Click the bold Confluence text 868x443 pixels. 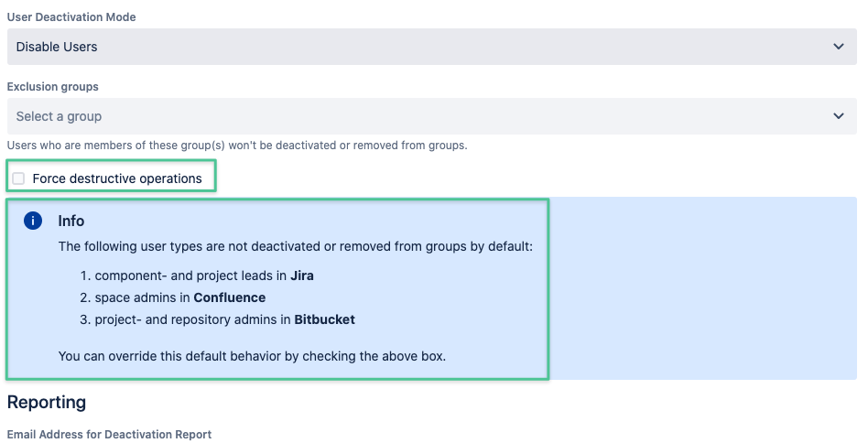229,297
